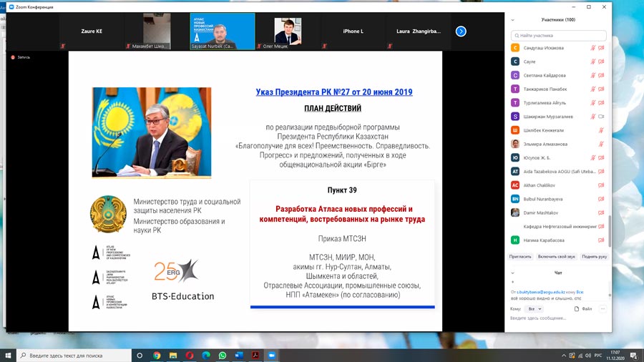Click the participants list vertical scrollbar

tap(610, 143)
